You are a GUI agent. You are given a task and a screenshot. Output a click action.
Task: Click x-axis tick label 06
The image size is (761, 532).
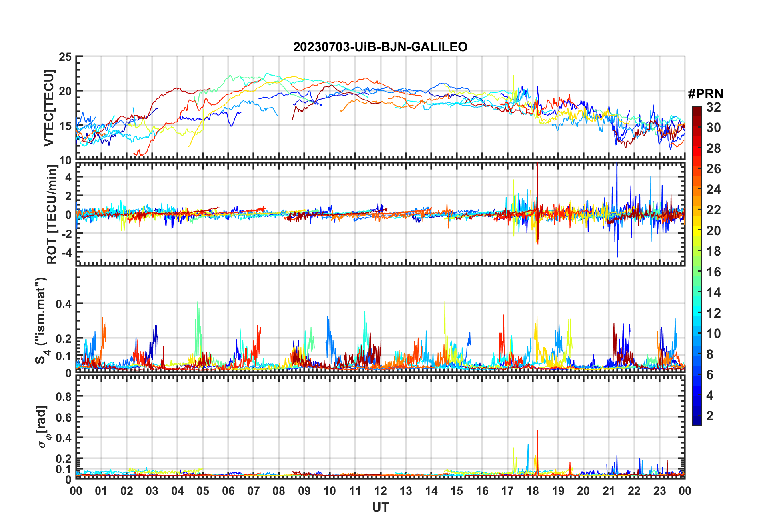click(x=228, y=491)
